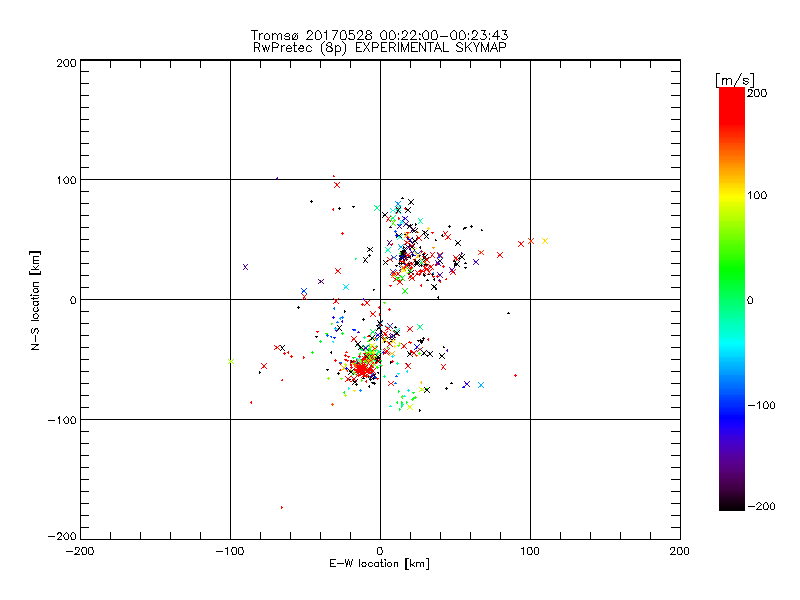Click the vertical axis "-200" tick label

pos(62,536)
